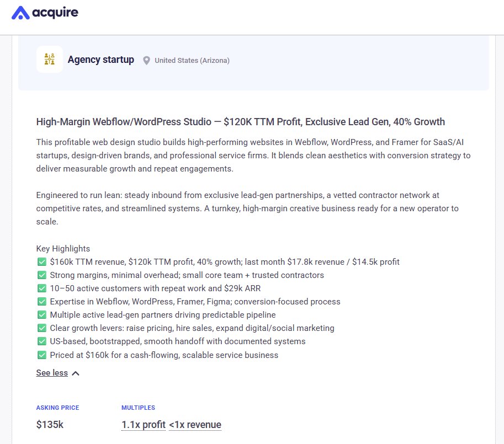Click 'Multiple active lead-gen partners' highlight text
504x444 pixels.
click(x=163, y=314)
